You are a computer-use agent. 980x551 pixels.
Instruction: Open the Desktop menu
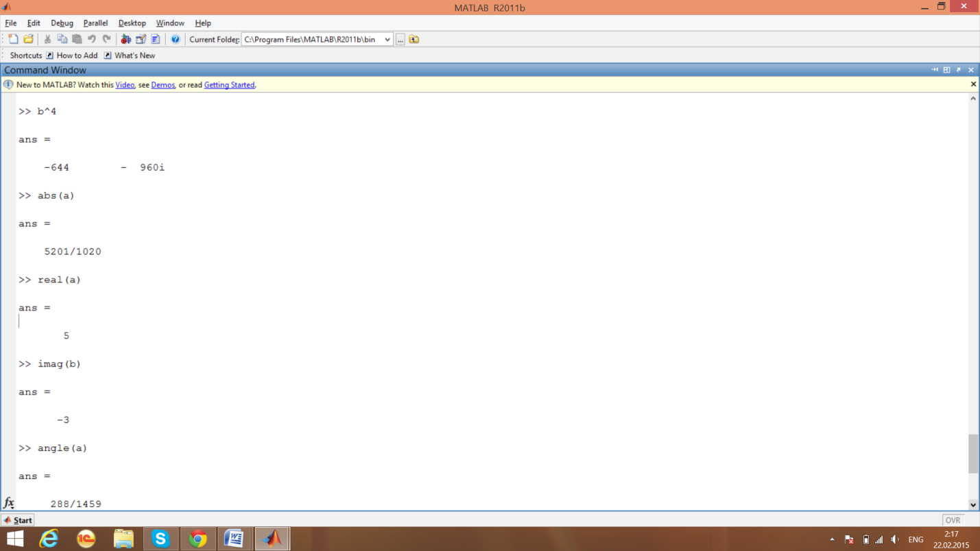coord(132,23)
